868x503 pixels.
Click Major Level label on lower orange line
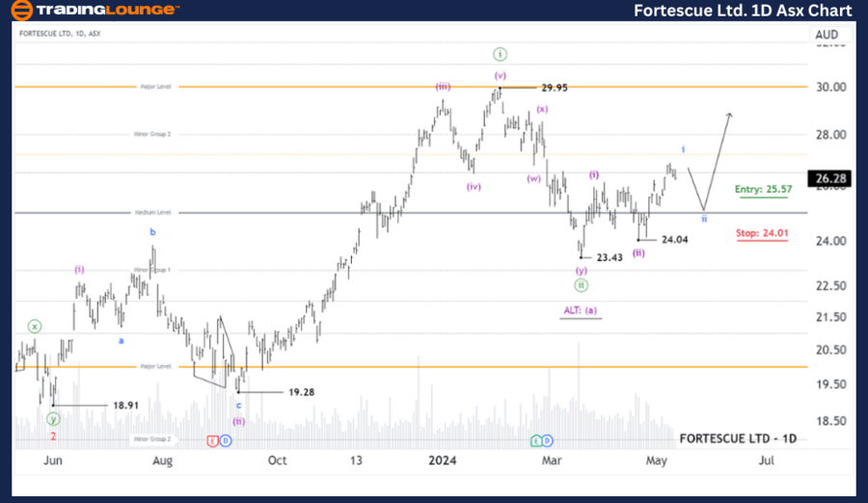coord(155,366)
